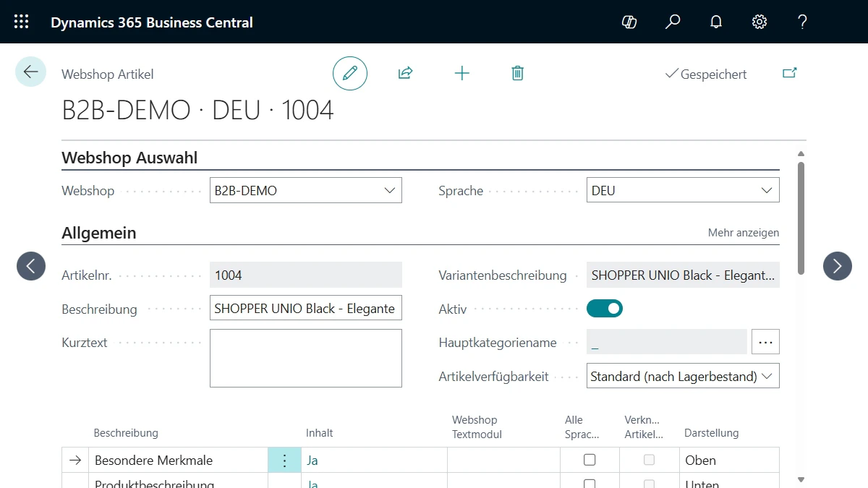
Task: Click the share icon
Action: [406, 73]
